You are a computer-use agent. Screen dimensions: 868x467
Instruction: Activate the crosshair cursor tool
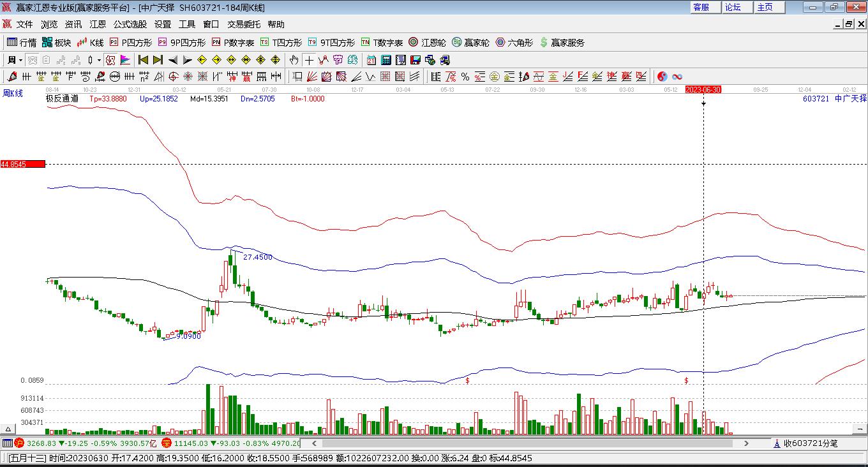[309, 60]
